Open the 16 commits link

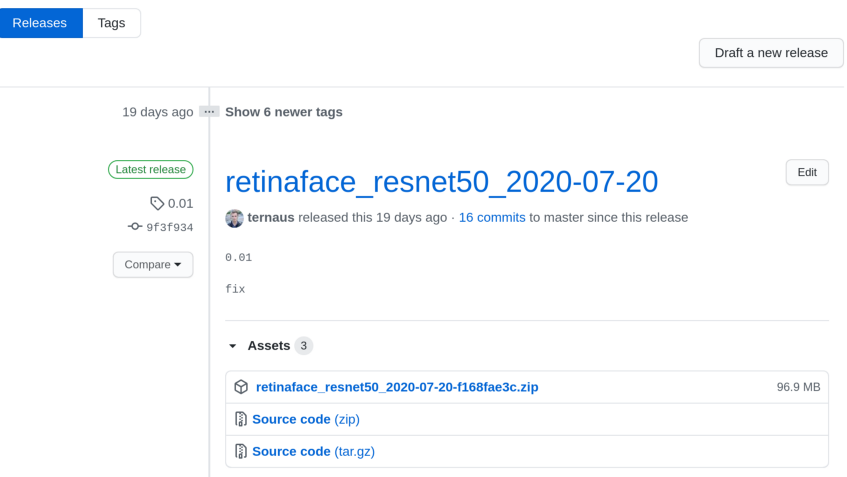pos(492,217)
